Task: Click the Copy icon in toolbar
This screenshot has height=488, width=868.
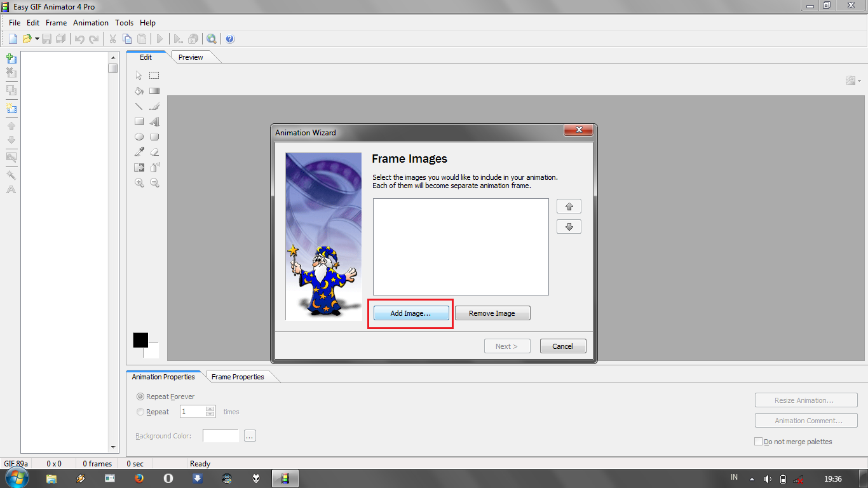Action: point(127,39)
